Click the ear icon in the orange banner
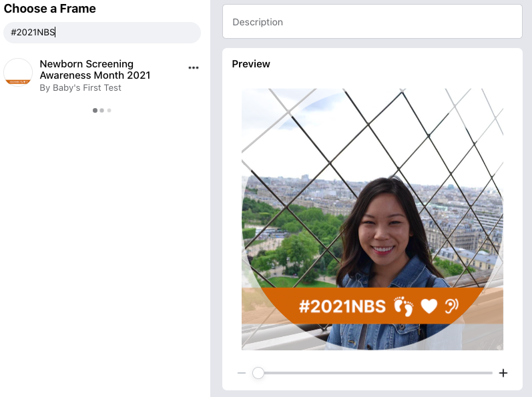532x397 pixels. pos(452,306)
